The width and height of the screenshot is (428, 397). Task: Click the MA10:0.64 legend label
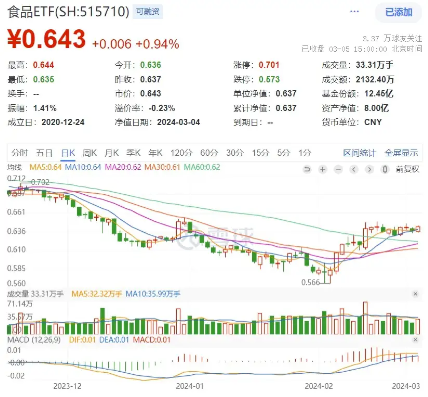tap(83, 167)
